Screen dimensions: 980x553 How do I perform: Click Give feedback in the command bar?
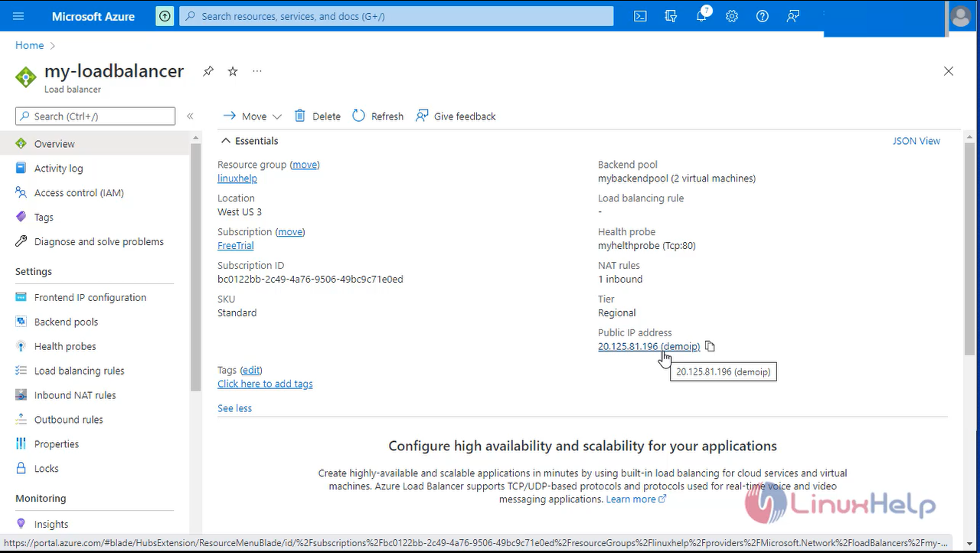(456, 116)
